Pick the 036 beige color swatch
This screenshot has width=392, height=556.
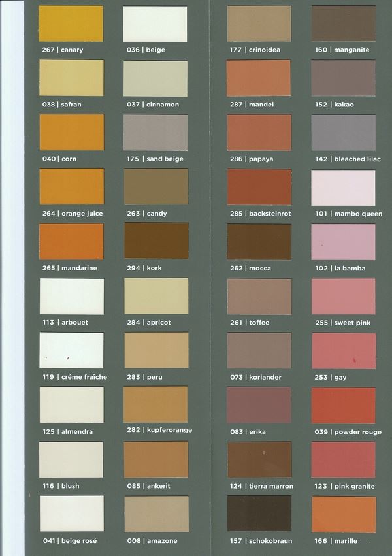click(155, 24)
